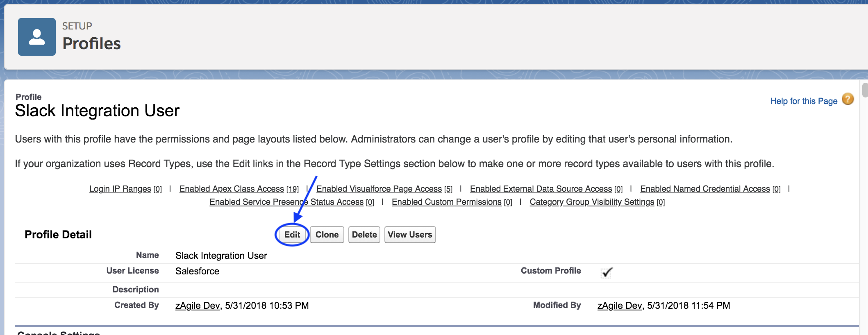Viewport: 868px width, 335px height.
Task: Open zAgile Dev link in Modified By
Action: pos(619,306)
